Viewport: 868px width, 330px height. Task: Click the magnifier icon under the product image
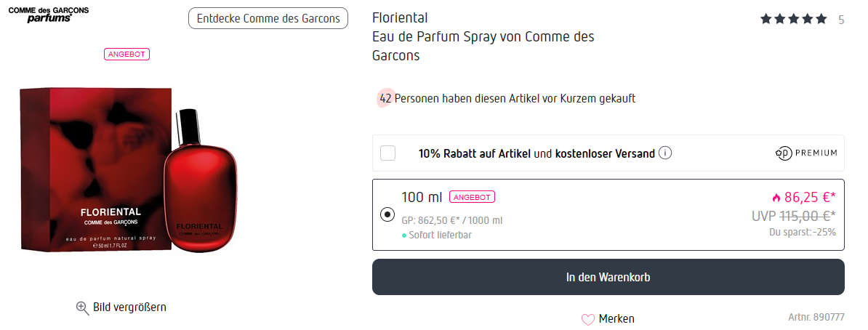(x=83, y=307)
